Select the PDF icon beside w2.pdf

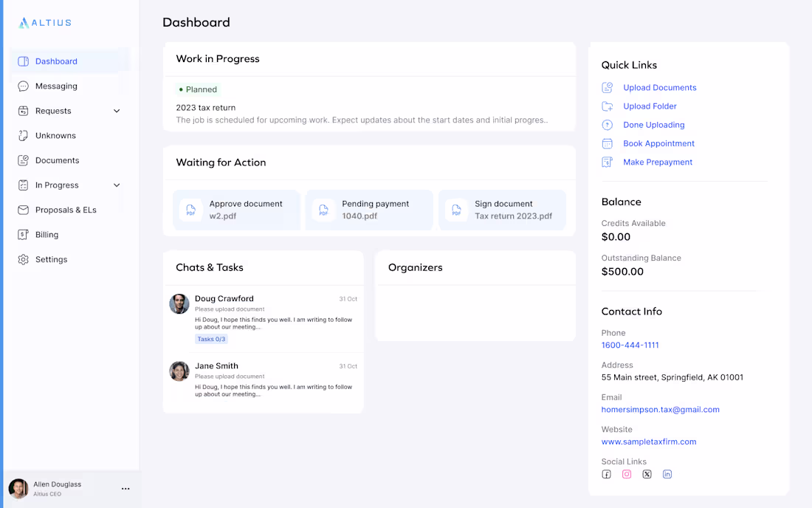click(190, 210)
